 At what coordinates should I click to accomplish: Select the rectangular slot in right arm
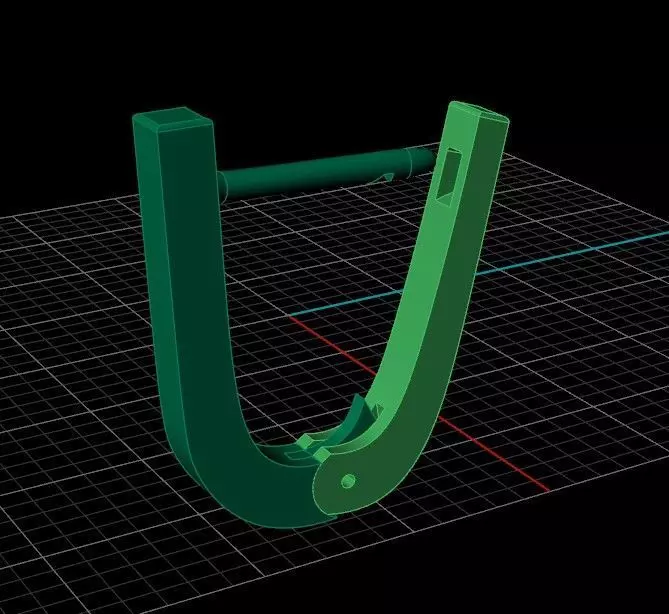[x=448, y=178]
